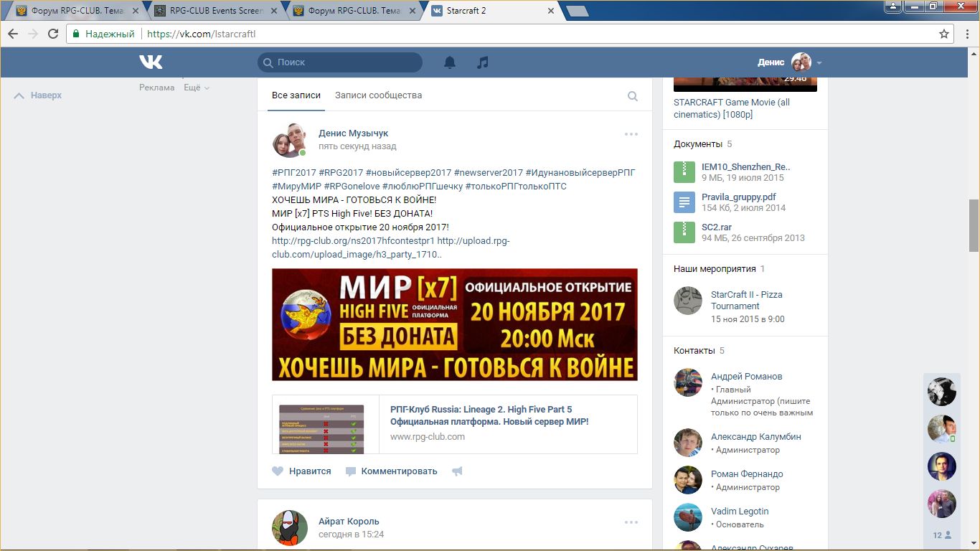Click the VK logo home icon
The height and width of the screenshot is (551, 980).
click(151, 62)
